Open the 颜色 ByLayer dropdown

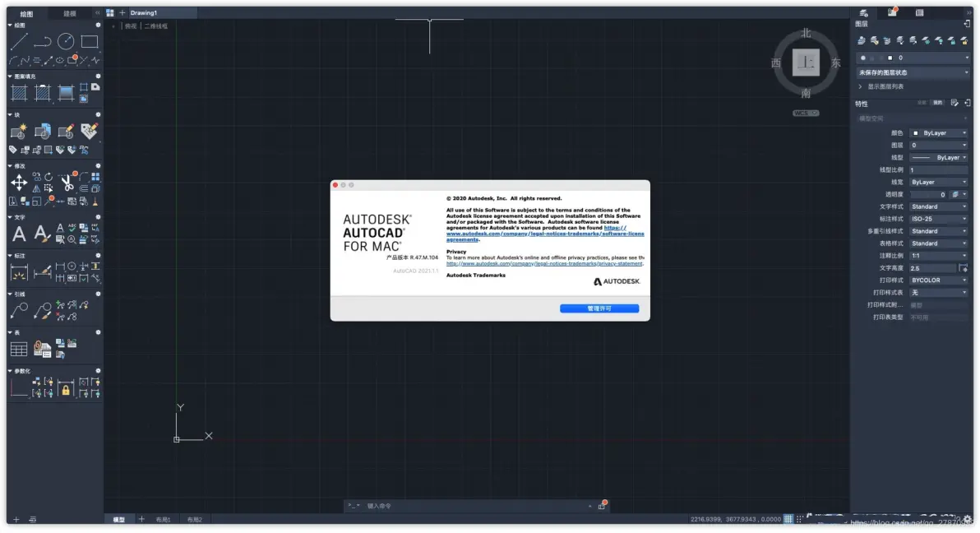point(939,132)
